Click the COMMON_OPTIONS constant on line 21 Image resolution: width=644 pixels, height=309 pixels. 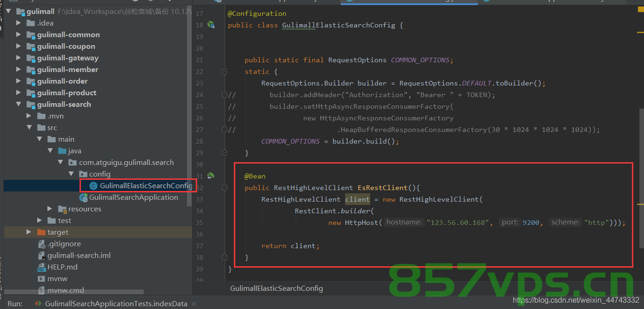(x=420, y=60)
